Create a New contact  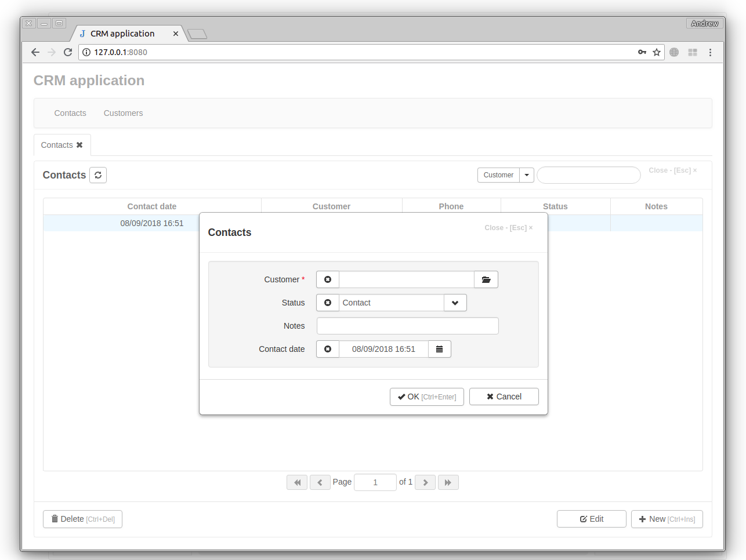pos(667,519)
